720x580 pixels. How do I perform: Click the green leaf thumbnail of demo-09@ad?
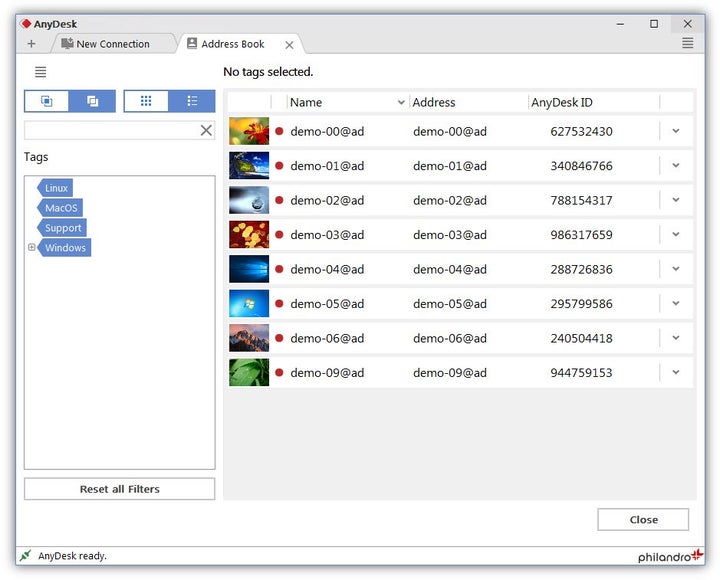(x=249, y=372)
